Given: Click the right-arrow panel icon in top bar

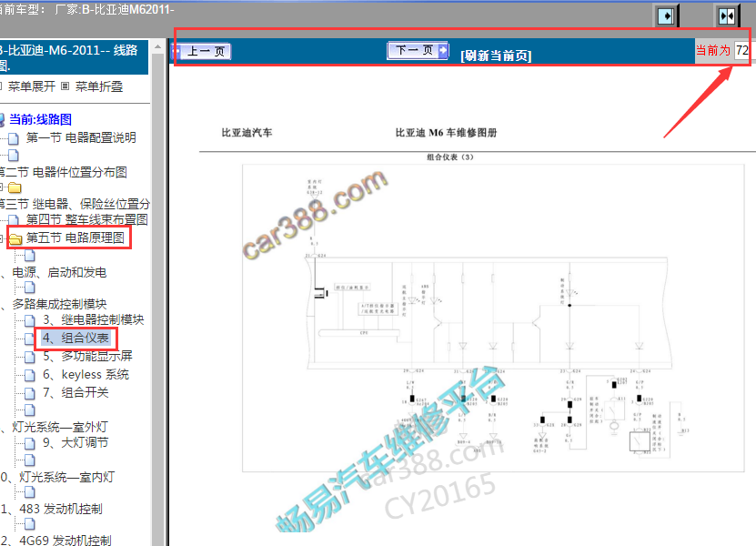Looking at the screenshot, I should pos(666,16).
